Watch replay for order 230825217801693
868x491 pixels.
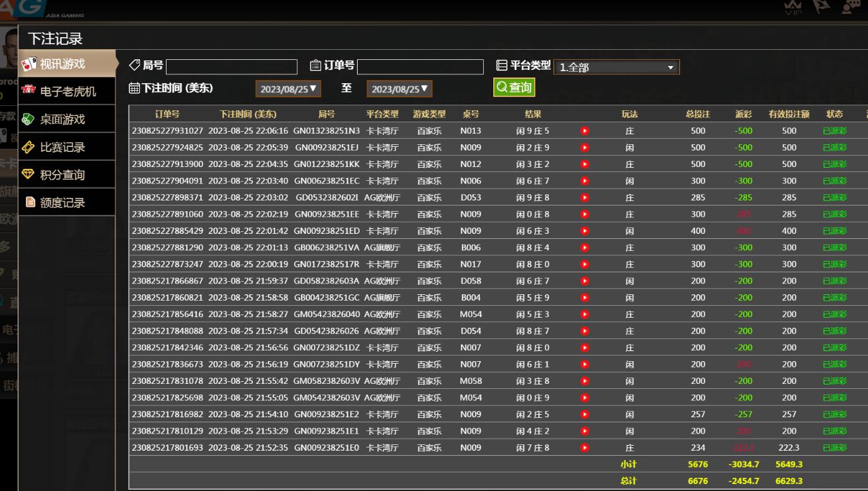tap(585, 448)
